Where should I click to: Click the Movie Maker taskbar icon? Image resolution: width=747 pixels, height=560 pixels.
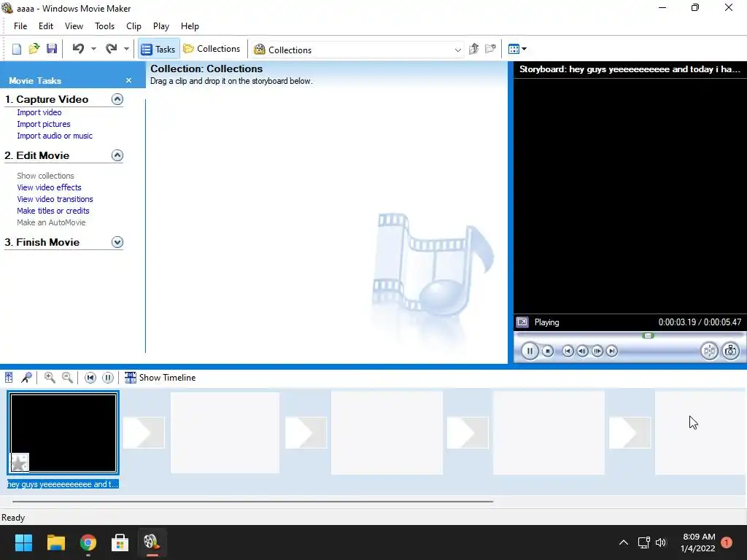152,542
